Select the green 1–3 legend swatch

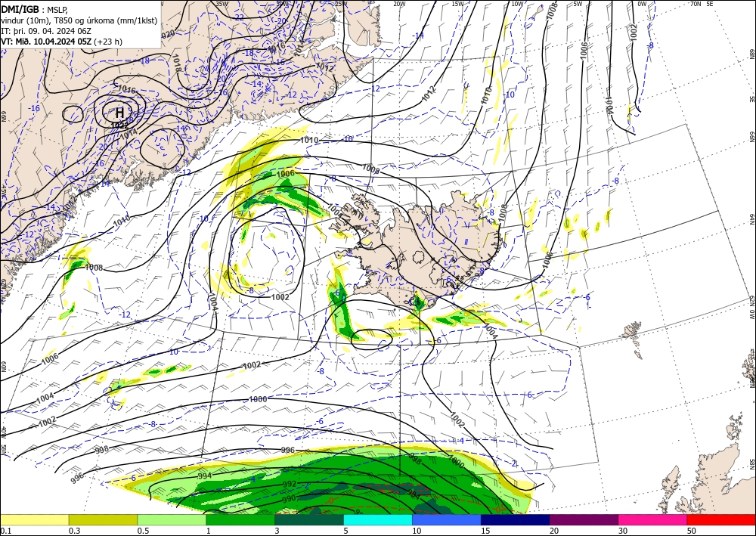[240, 519]
